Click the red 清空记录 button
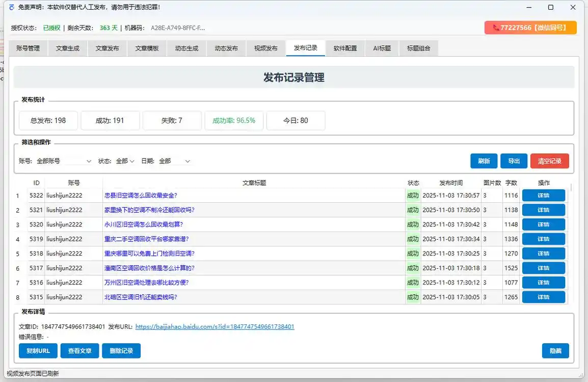Screen dimensions: 588x382 click(x=549, y=161)
